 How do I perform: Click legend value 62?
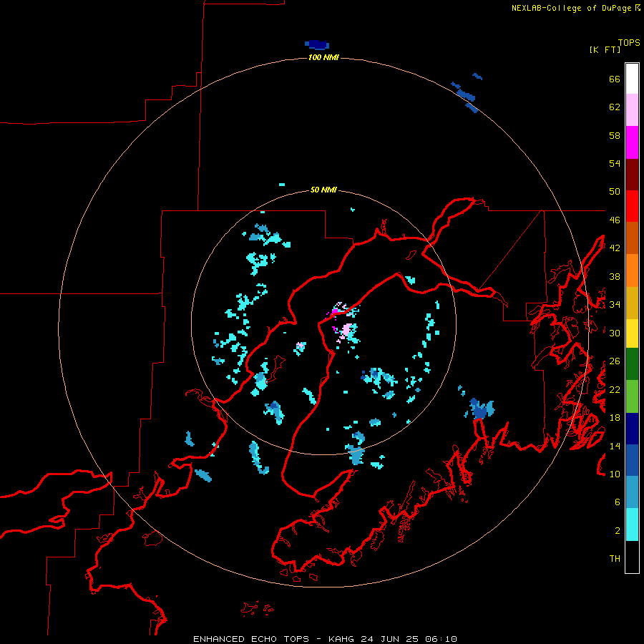615,107
